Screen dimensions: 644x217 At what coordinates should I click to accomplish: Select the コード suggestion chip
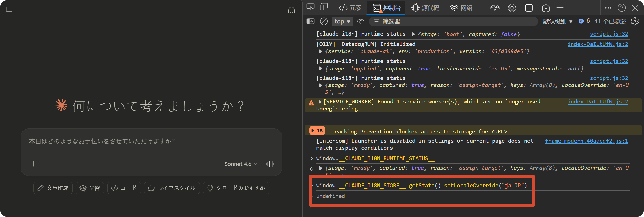click(x=124, y=188)
